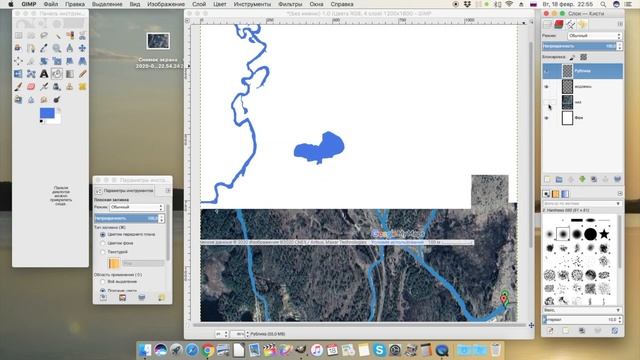The image size is (640, 360).
Task: Activate the Airbrush tool
Action: click(x=44, y=87)
